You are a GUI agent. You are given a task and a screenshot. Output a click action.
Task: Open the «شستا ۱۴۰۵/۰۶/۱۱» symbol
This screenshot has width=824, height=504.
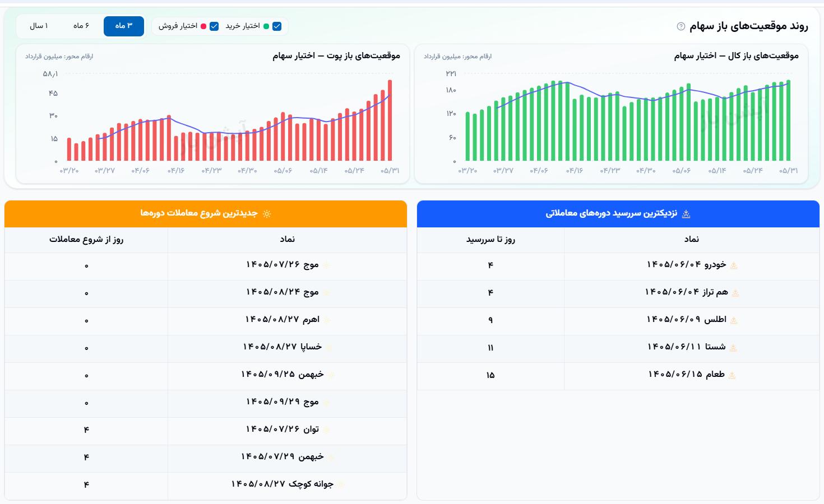click(x=687, y=347)
